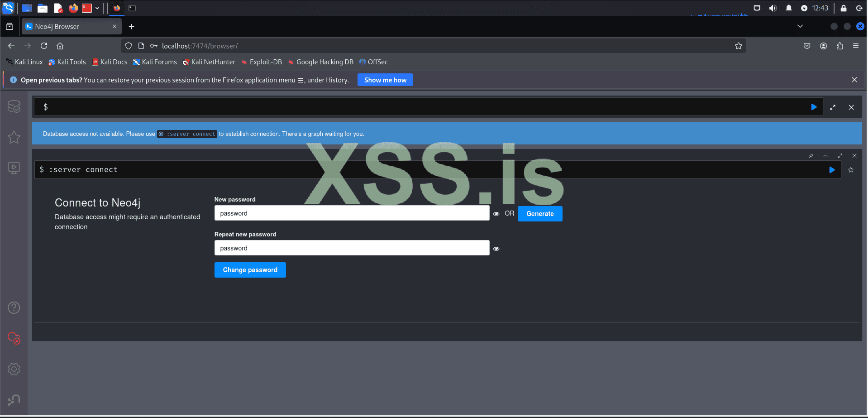Open Firefox account icon
This screenshot has width=868, height=418.
point(823,46)
